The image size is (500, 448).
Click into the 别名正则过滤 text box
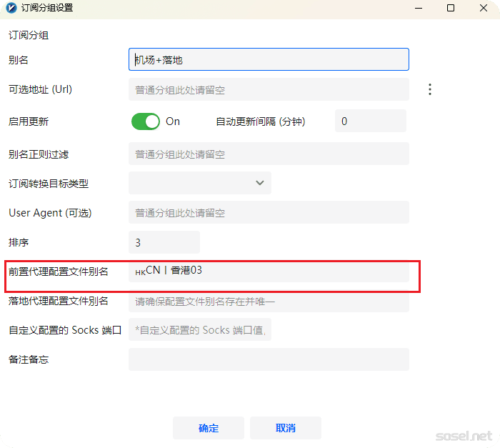tap(269, 154)
